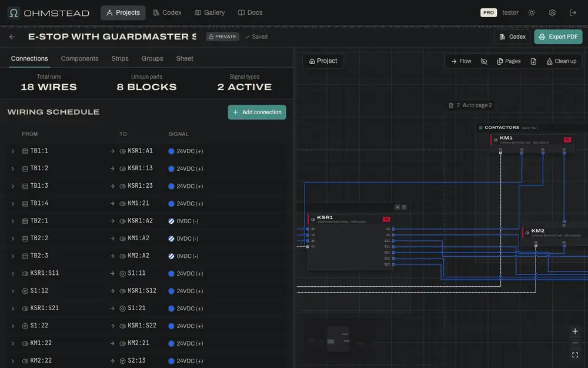
Task: Click the Export PDF button
Action: (x=559, y=37)
